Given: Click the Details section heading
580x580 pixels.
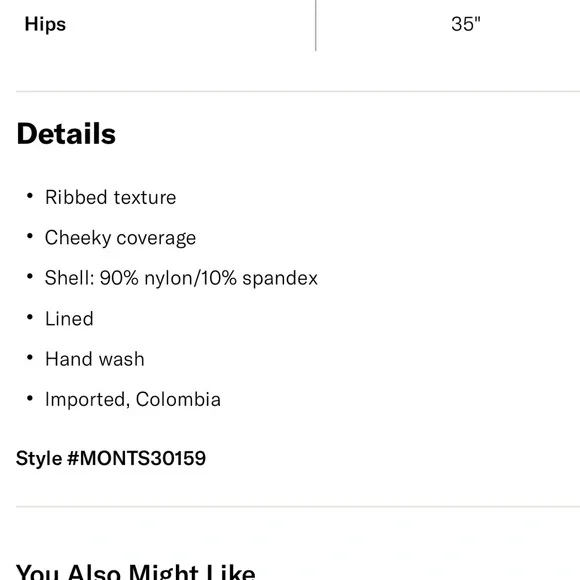Looking at the screenshot, I should [66, 134].
